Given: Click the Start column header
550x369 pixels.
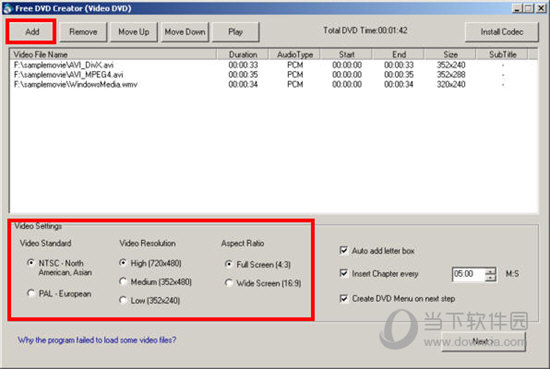Looking at the screenshot, I should [x=346, y=54].
